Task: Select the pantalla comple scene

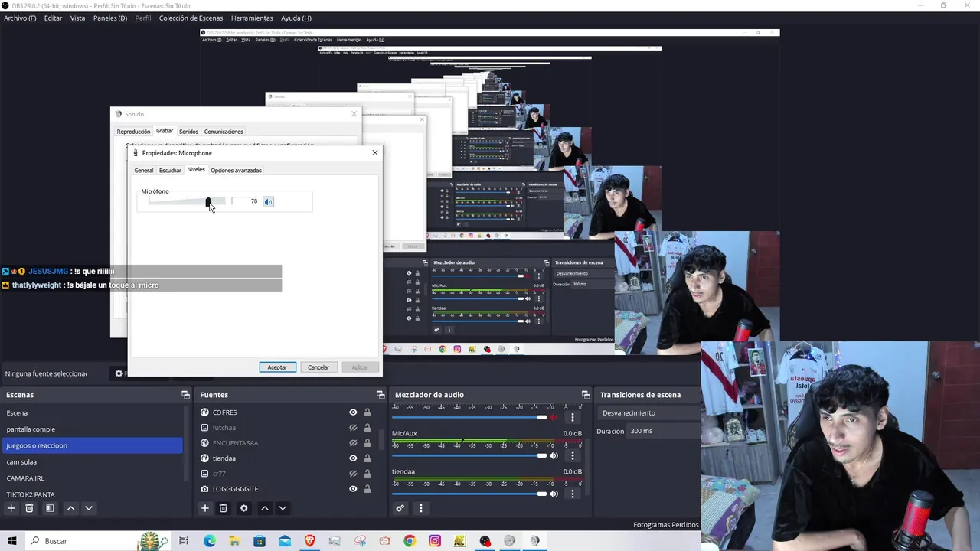Action: click(92, 429)
